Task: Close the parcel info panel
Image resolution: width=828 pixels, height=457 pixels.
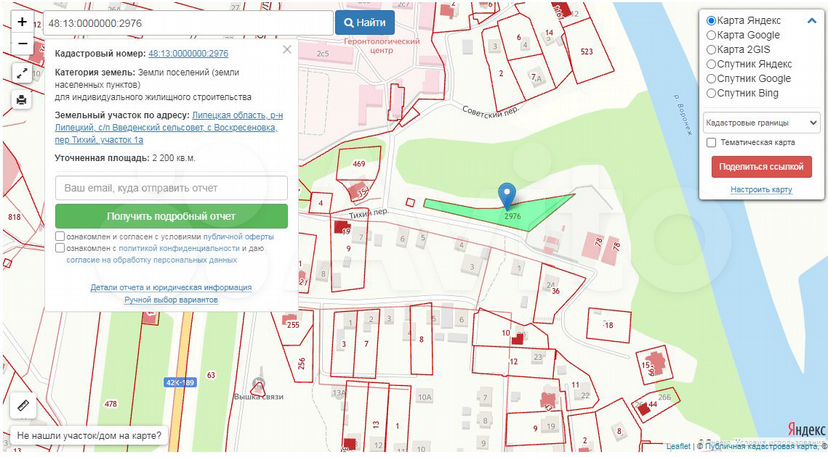Action: coord(287,49)
